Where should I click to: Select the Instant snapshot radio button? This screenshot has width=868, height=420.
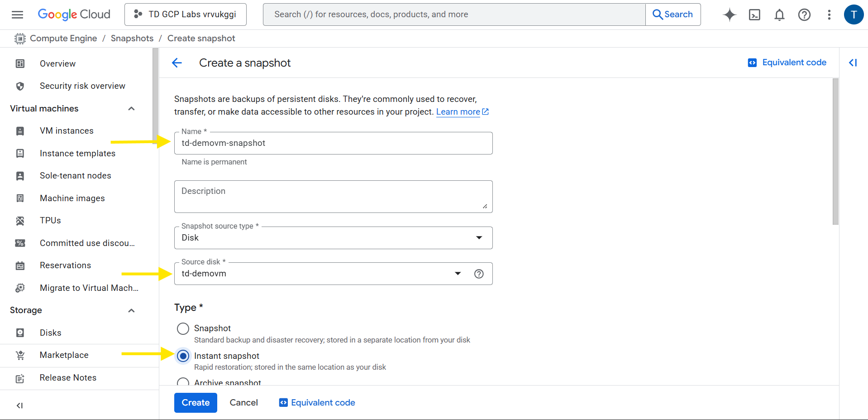pyautogui.click(x=183, y=356)
